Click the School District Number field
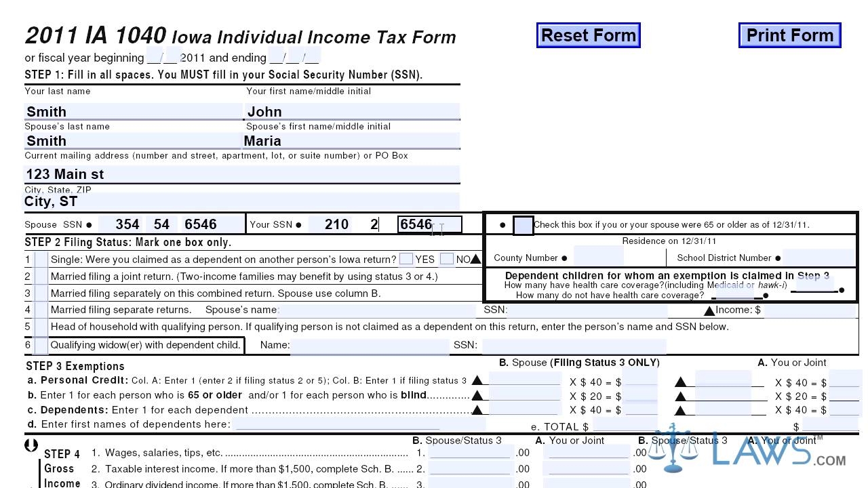 817,258
